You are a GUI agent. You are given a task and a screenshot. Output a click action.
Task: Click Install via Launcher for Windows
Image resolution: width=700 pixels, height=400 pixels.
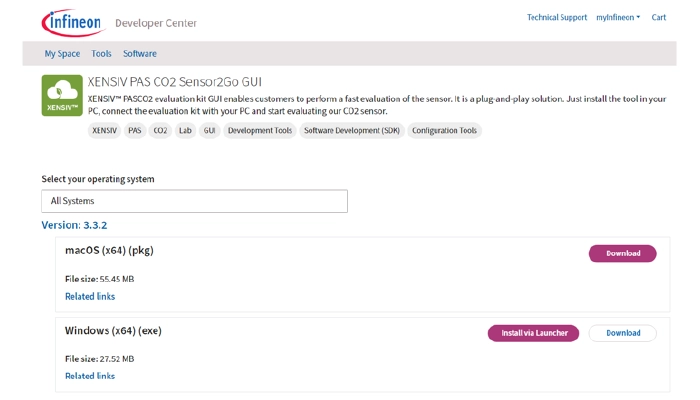click(x=533, y=333)
